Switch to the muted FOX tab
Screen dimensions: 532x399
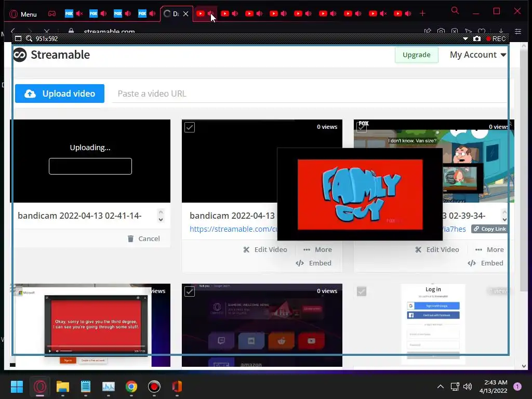pos(74,14)
